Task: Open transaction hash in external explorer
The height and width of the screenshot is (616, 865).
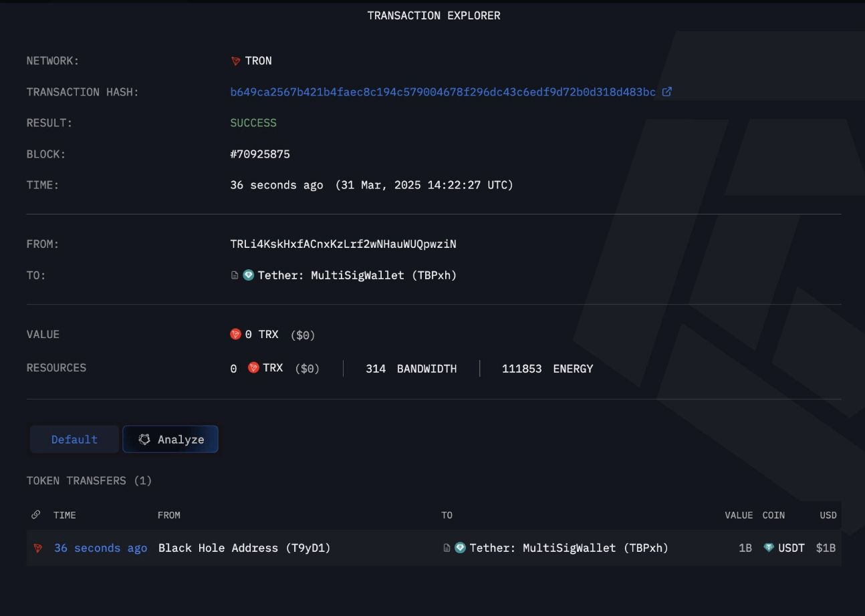Action: (x=667, y=92)
